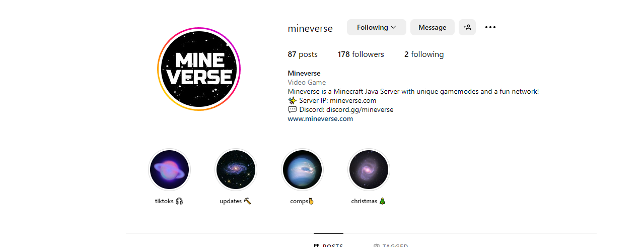
Task: Open the comps highlight blue planet icon
Action: [302, 170]
